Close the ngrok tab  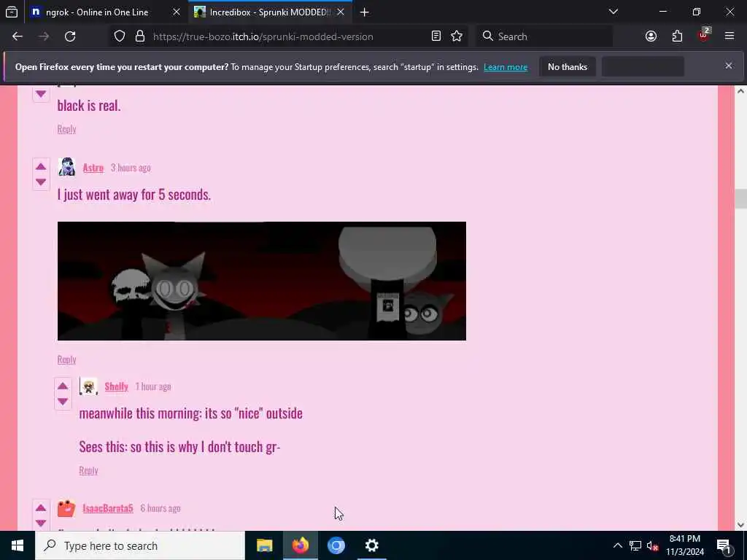(x=177, y=12)
